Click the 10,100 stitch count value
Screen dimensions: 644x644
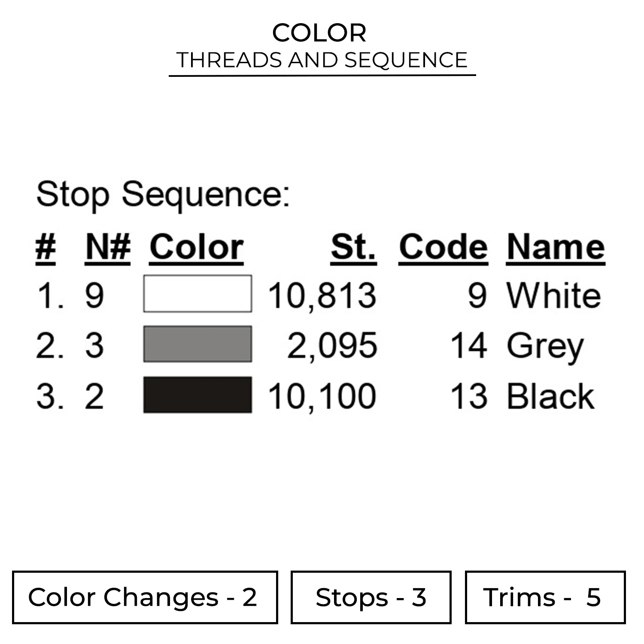322,396
